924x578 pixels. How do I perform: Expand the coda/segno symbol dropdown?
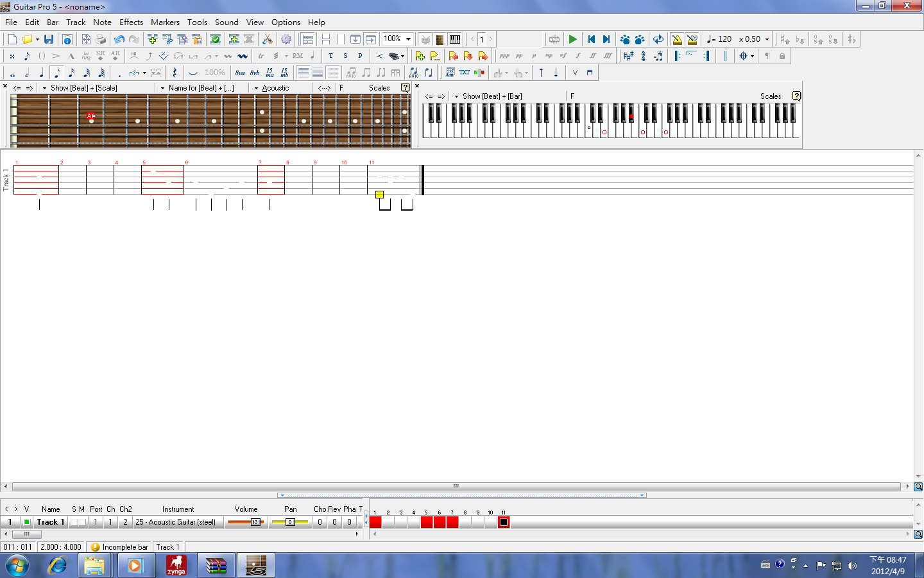click(753, 56)
